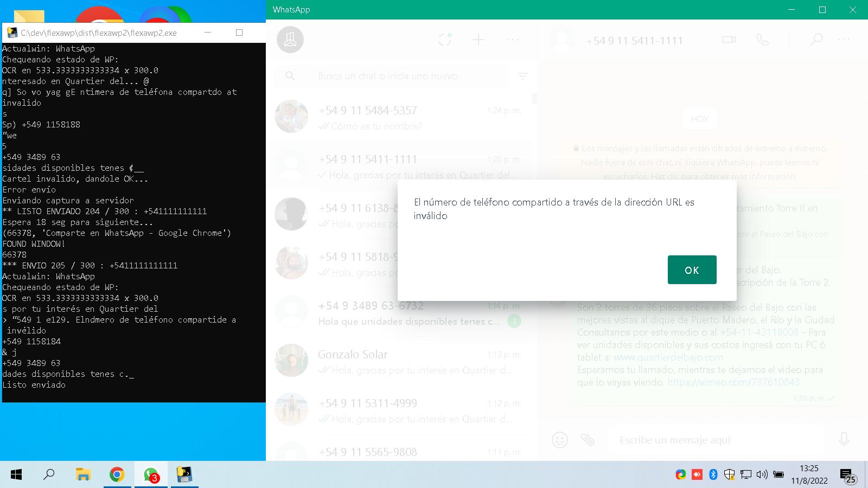
Task: Click the flexawp2.exe console title bar icon
Action: tap(11, 33)
